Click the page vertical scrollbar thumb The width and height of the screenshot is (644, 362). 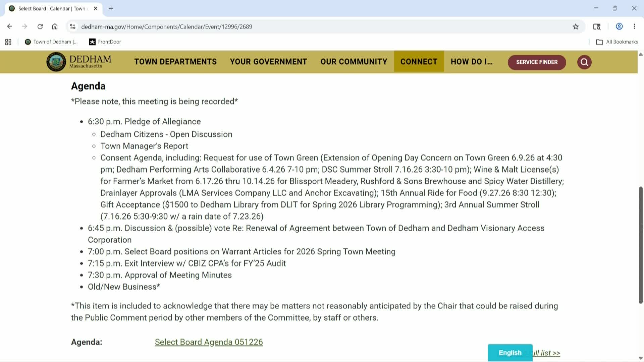[x=641, y=245]
